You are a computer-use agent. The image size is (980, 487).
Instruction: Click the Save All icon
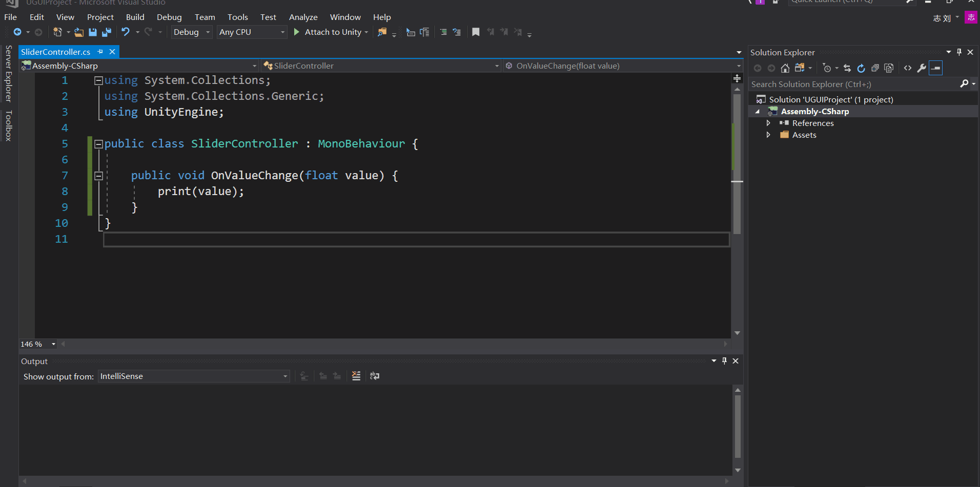click(107, 32)
